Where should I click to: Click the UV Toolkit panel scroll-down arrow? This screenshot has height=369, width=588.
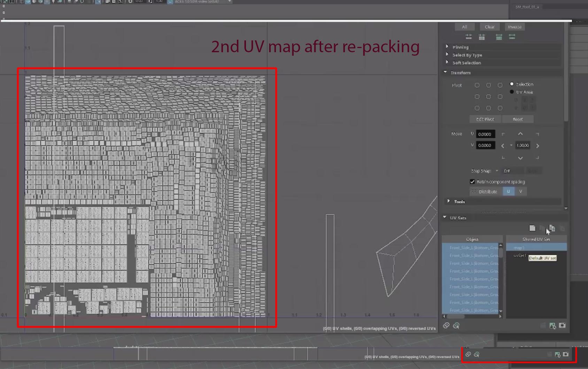(566, 208)
